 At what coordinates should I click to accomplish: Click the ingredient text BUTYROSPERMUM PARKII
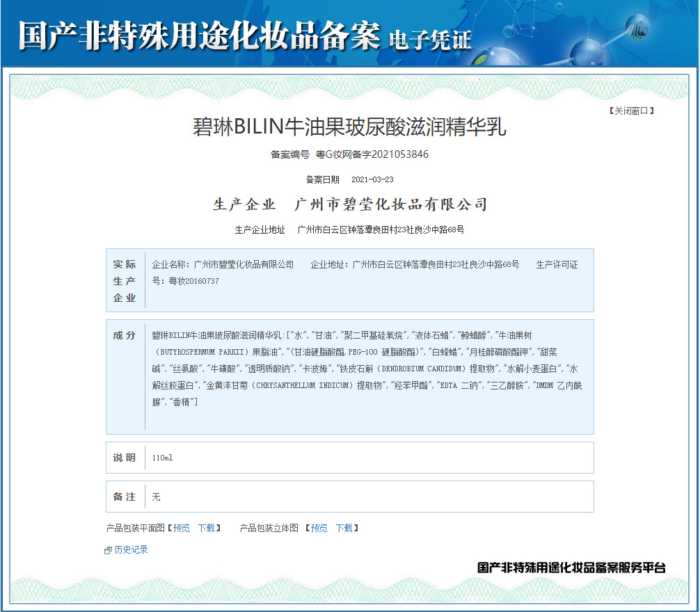(x=202, y=352)
